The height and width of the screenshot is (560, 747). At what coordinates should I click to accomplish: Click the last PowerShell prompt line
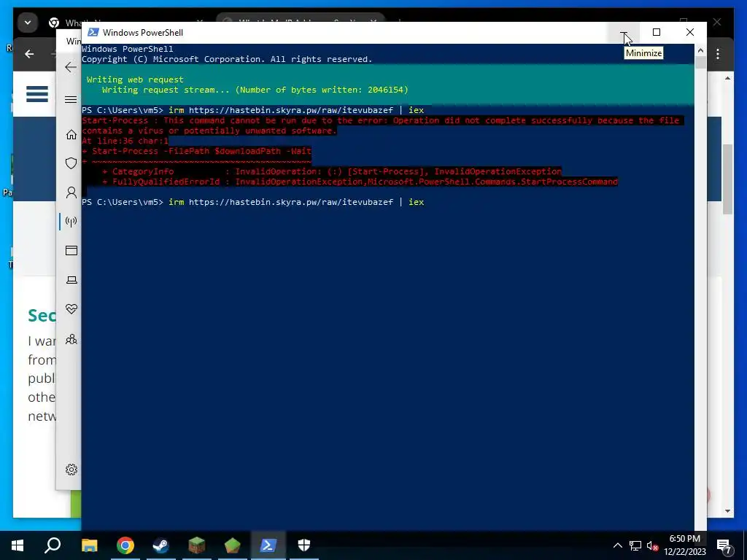pyautogui.click(x=253, y=202)
